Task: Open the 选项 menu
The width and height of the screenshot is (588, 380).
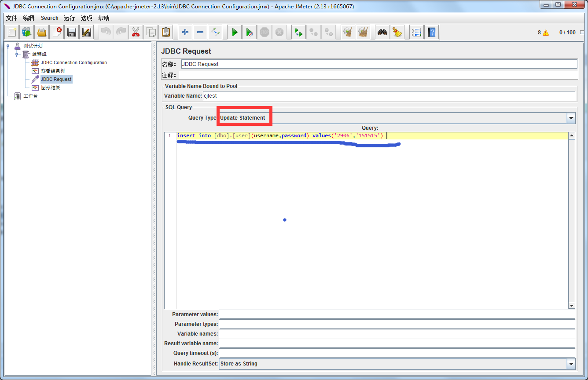Action: [x=87, y=18]
